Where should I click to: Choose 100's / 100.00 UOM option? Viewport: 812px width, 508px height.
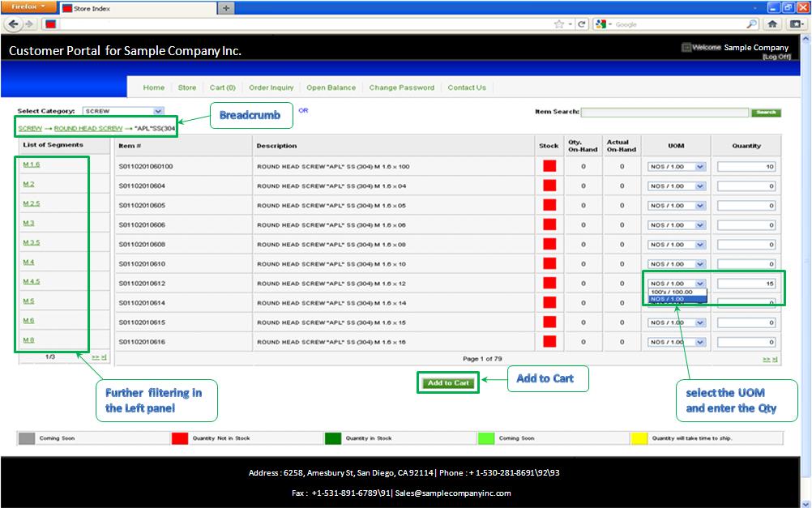tap(677, 292)
